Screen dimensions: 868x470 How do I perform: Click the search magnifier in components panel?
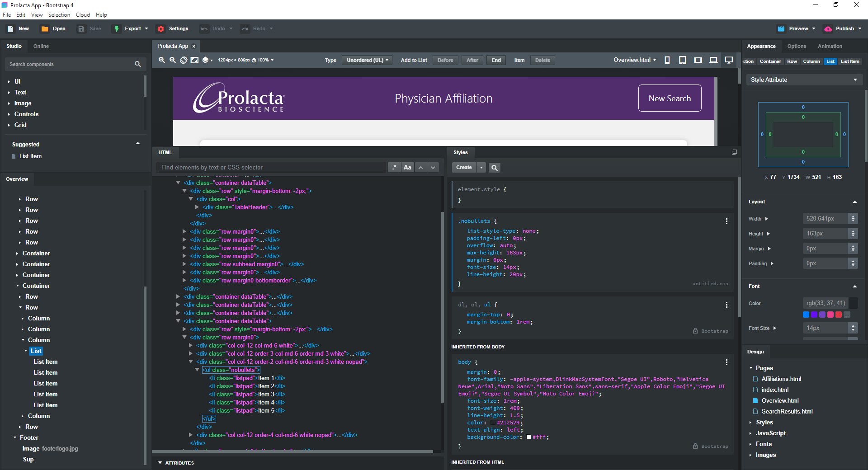[138, 64]
